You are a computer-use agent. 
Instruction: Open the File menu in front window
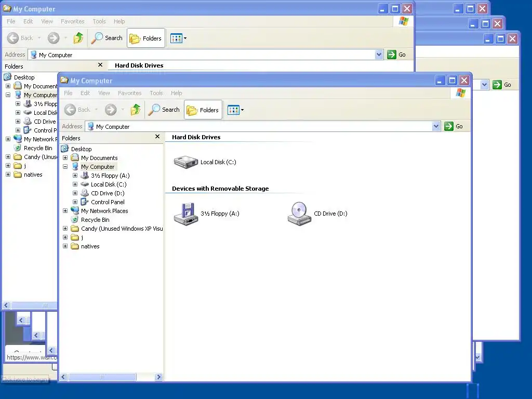coord(68,93)
